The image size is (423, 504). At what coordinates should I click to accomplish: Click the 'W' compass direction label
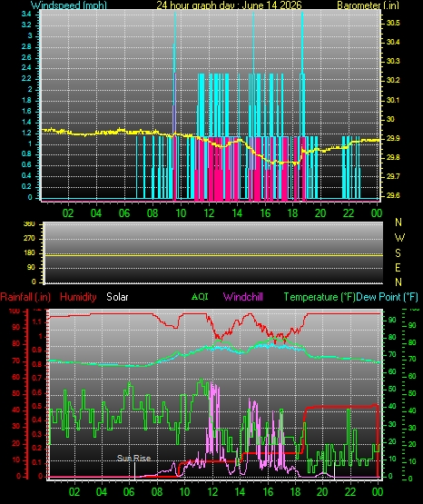point(399,238)
